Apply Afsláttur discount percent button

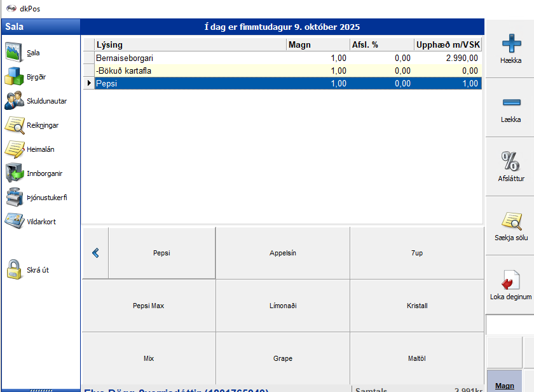click(510, 167)
